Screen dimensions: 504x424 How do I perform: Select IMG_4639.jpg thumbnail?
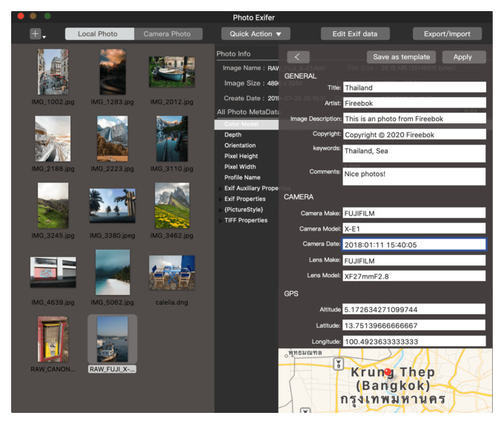coord(53,272)
